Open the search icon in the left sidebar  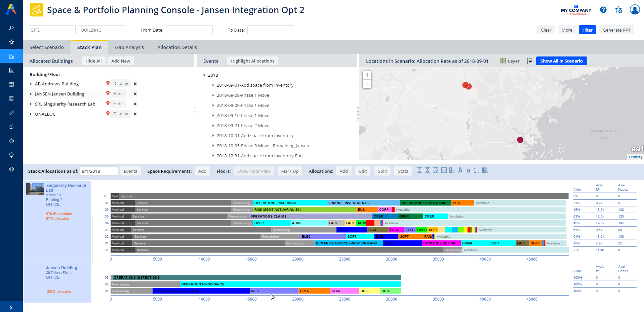pyautogui.click(x=11, y=28)
